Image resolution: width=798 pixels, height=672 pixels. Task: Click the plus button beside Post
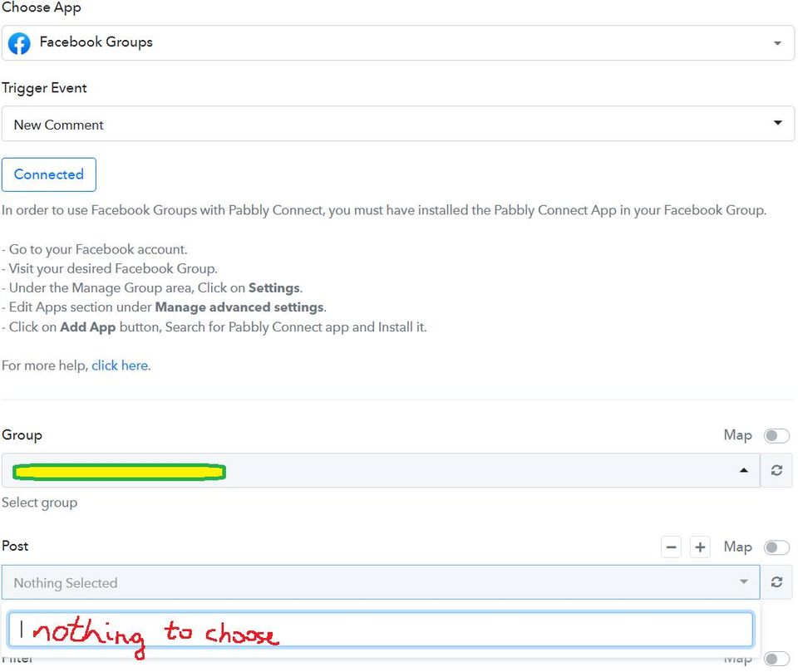click(x=700, y=547)
